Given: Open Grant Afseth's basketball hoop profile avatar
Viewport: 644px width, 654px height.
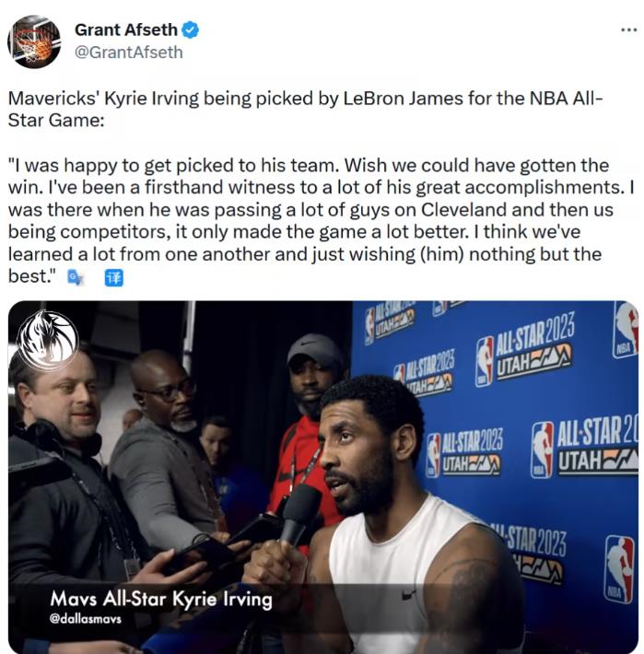Looking at the screenshot, I should tap(34, 41).
